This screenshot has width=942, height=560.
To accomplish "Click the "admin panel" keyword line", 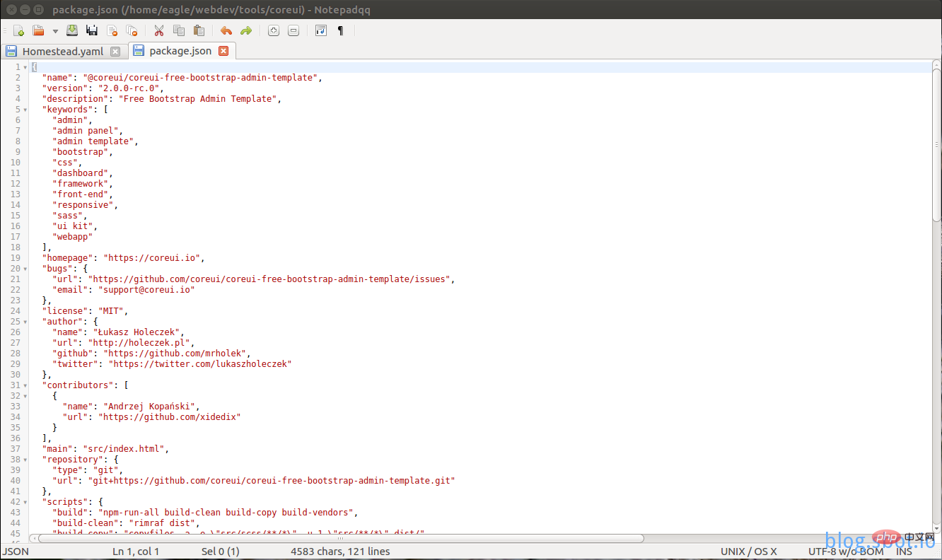I will (88, 131).
